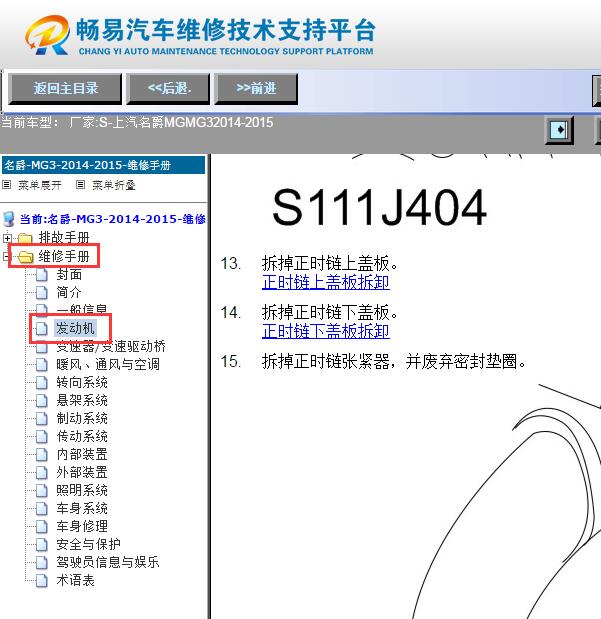Open the 制动系统 page
Viewport: 601px width, 619px height.
pos(82,418)
